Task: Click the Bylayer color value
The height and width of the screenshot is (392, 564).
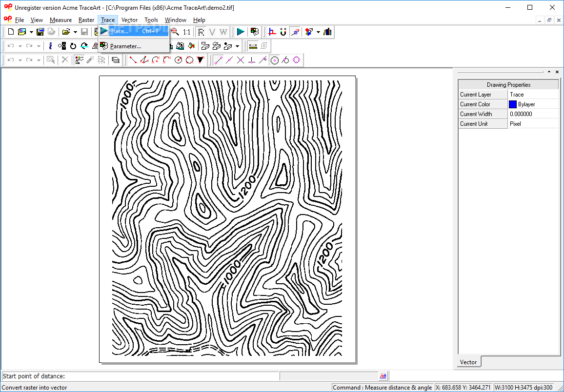Action: pyautogui.click(x=526, y=104)
